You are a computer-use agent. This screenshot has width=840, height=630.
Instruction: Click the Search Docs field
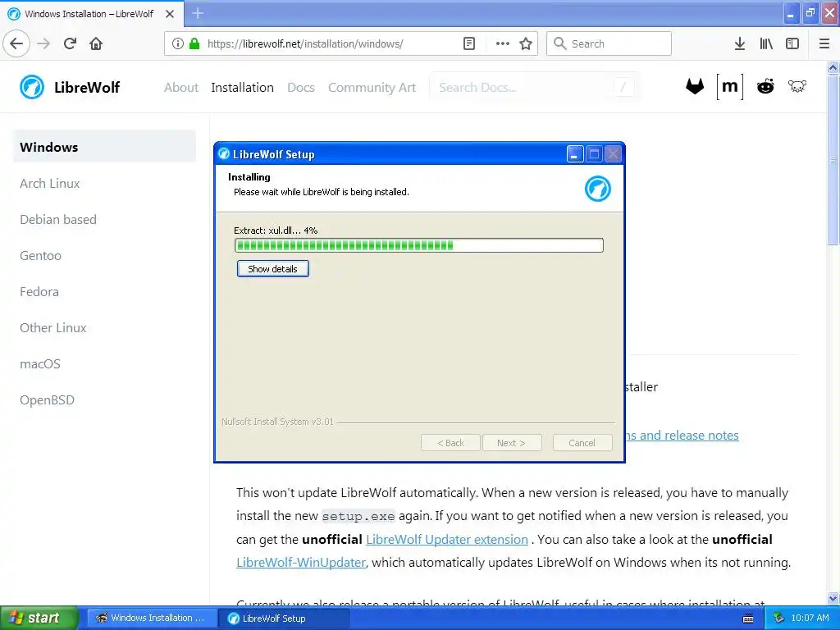point(533,87)
